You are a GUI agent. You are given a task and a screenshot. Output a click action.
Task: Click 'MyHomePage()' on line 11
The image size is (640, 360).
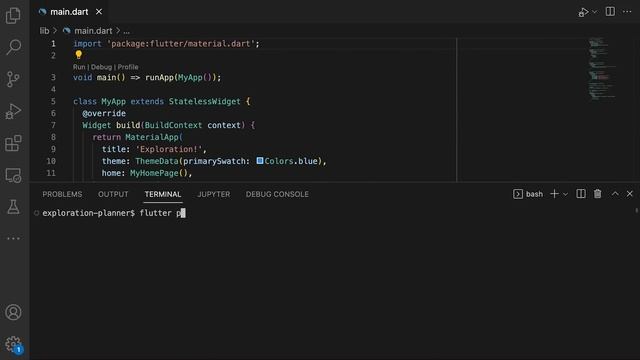point(159,173)
